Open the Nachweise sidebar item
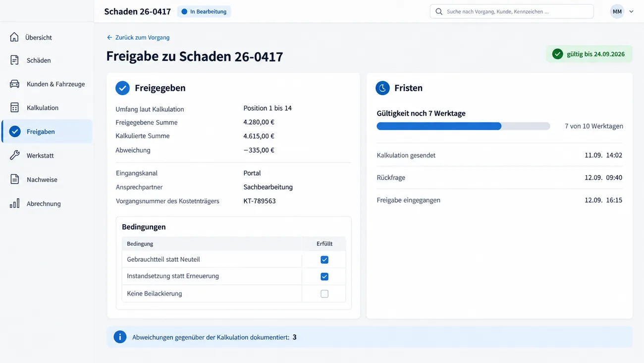This screenshot has height=363, width=644. 47,180
